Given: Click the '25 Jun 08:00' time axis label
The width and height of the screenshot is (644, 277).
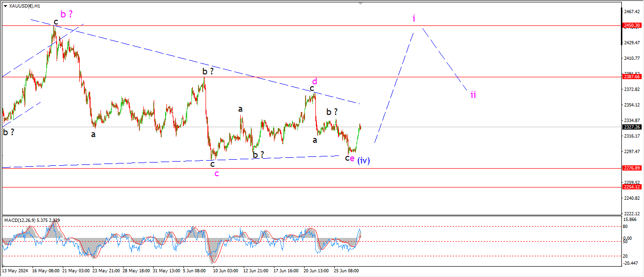Looking at the screenshot, I should pos(347,271).
